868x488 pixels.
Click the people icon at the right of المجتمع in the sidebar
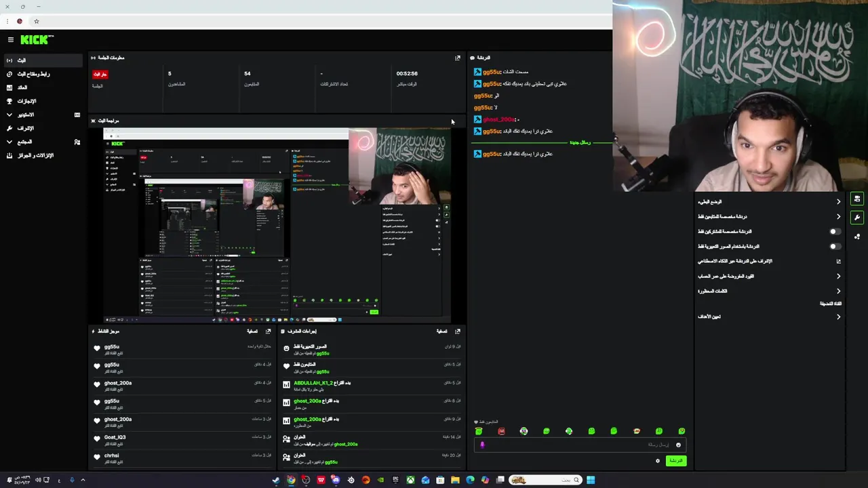coord(77,142)
